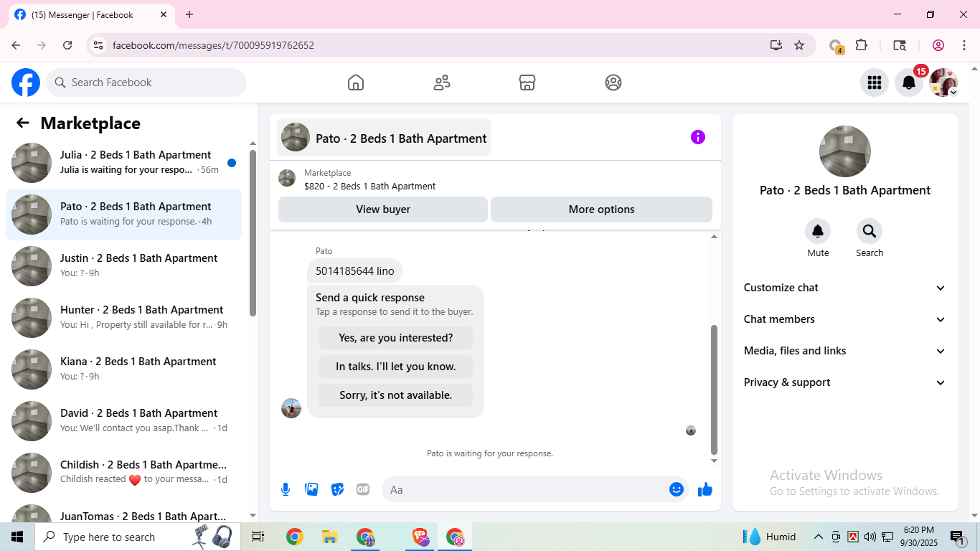Expand Media, files and links section
The width and height of the screenshot is (980, 551).
pyautogui.click(x=845, y=351)
